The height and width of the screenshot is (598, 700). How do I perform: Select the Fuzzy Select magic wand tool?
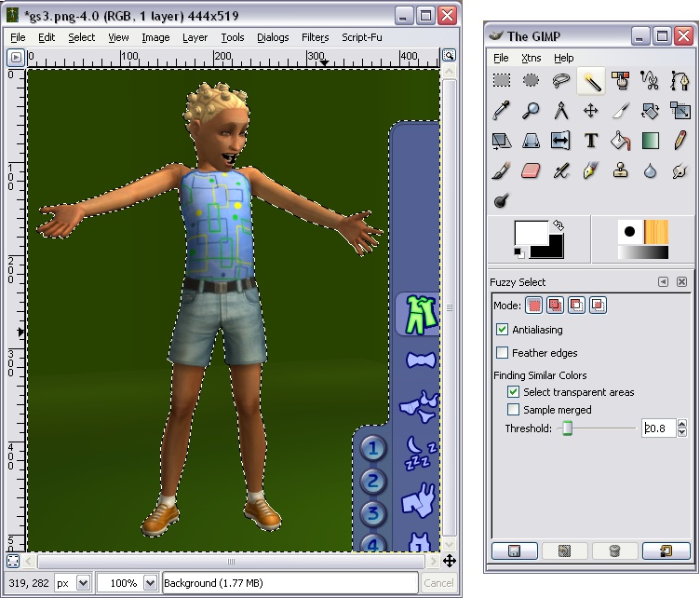590,81
